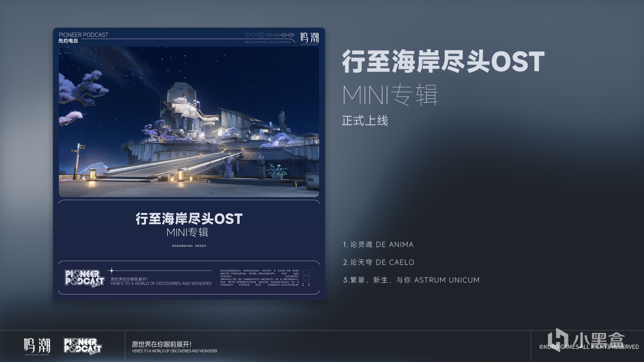Screen dimensions: 644x362
Task: Click the Pioneer Podcast logo on album cover
Action: (x=85, y=278)
